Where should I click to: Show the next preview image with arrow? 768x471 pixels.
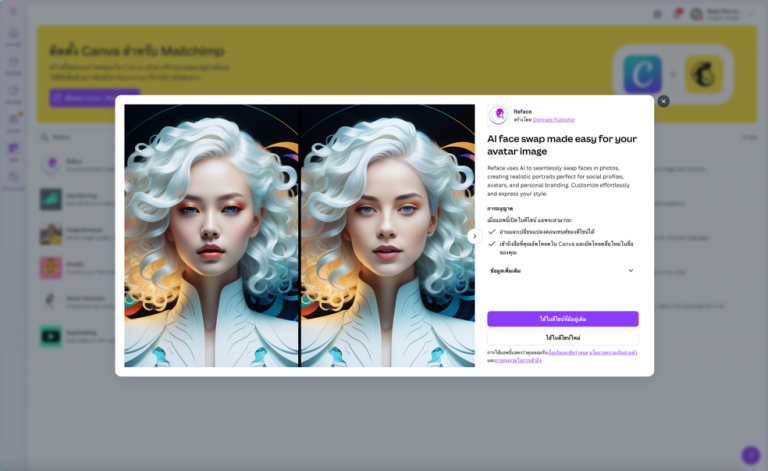coord(474,236)
